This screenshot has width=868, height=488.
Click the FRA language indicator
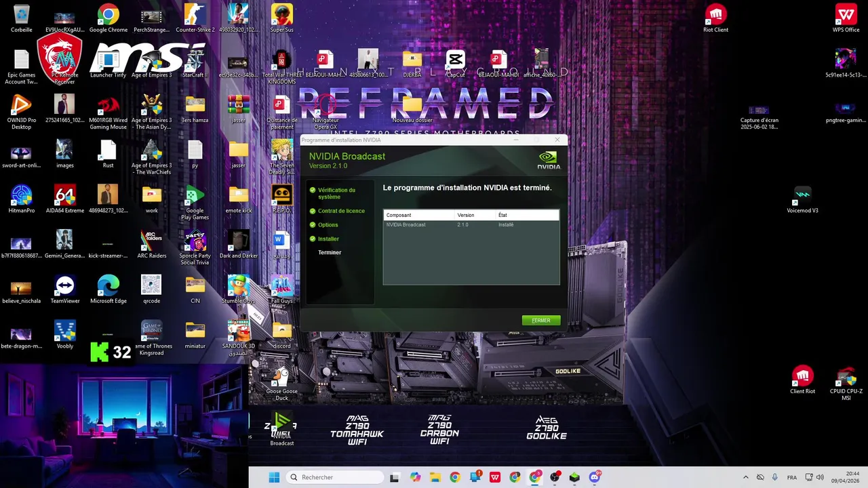791,477
